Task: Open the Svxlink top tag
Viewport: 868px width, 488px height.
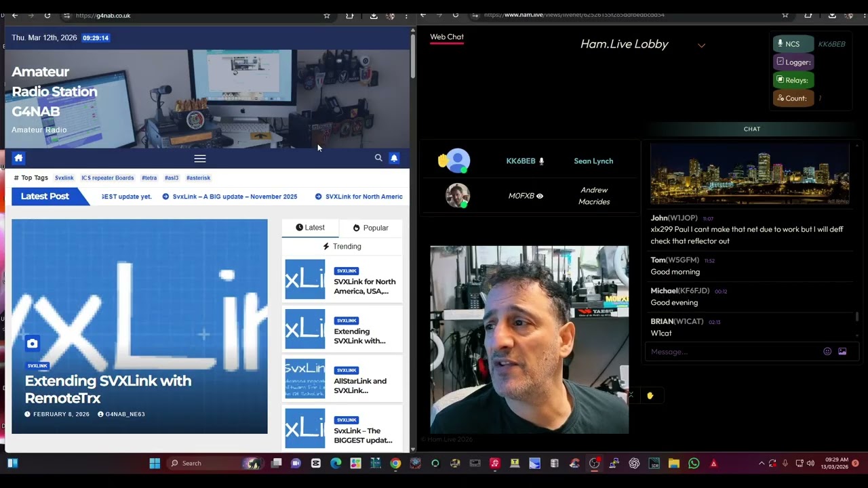Action: (64, 178)
